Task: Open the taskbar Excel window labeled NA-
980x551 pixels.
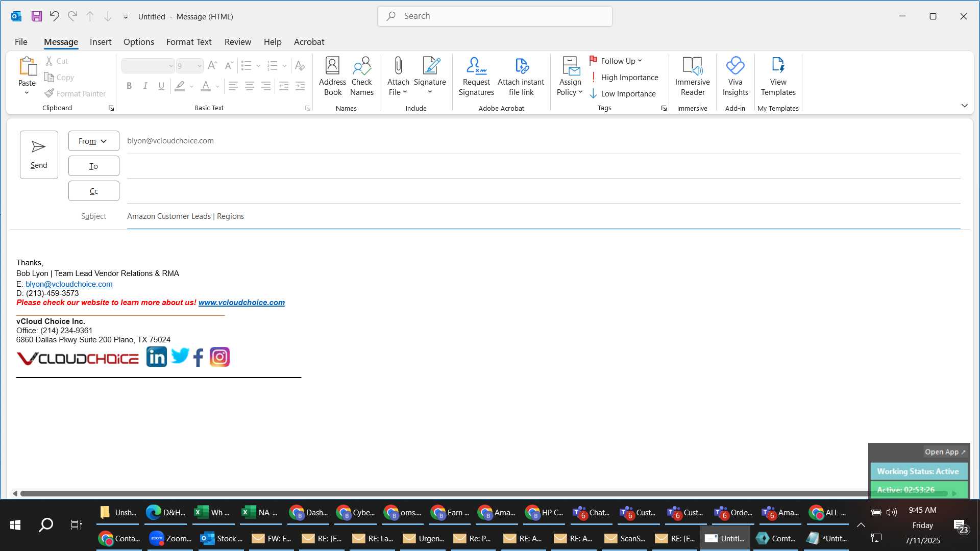Action: (x=259, y=513)
